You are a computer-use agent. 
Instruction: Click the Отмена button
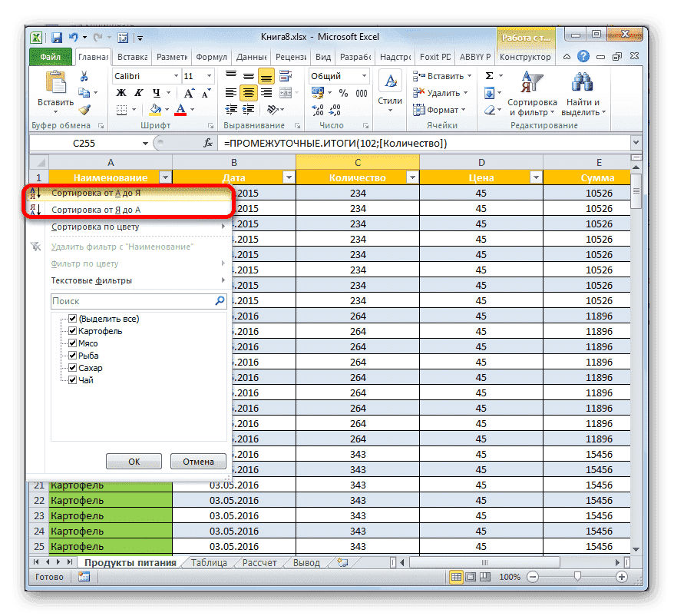click(x=198, y=461)
